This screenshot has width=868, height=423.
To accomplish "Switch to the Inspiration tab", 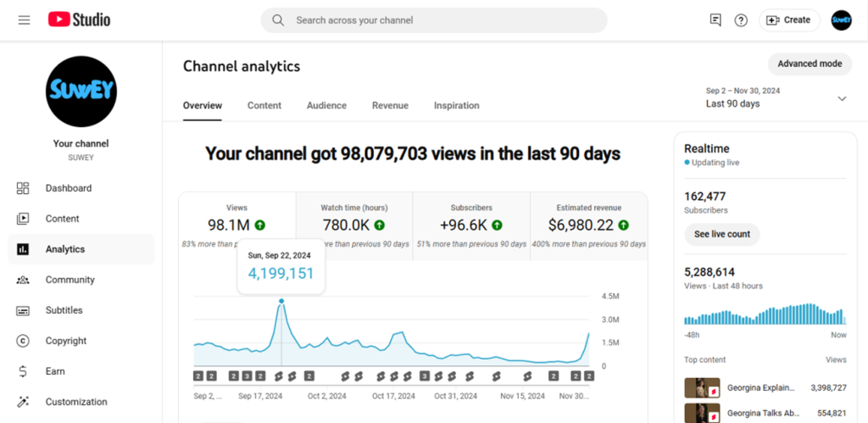I will (457, 105).
